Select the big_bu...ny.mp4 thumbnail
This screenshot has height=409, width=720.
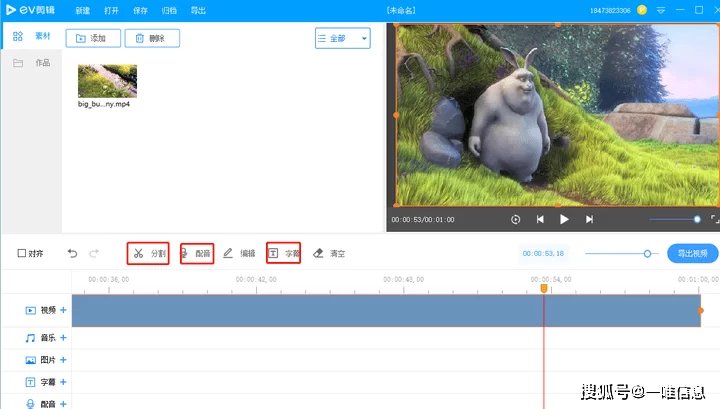point(107,81)
